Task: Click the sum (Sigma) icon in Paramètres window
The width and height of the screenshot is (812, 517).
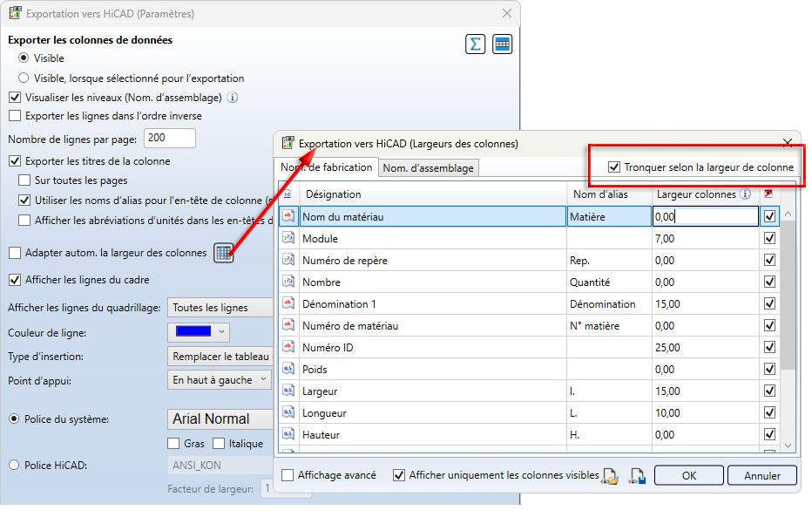Action: coord(475,44)
